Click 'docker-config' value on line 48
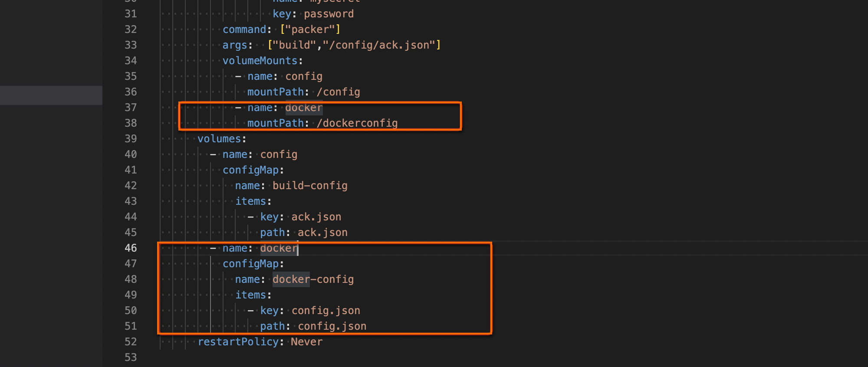 [313, 279]
